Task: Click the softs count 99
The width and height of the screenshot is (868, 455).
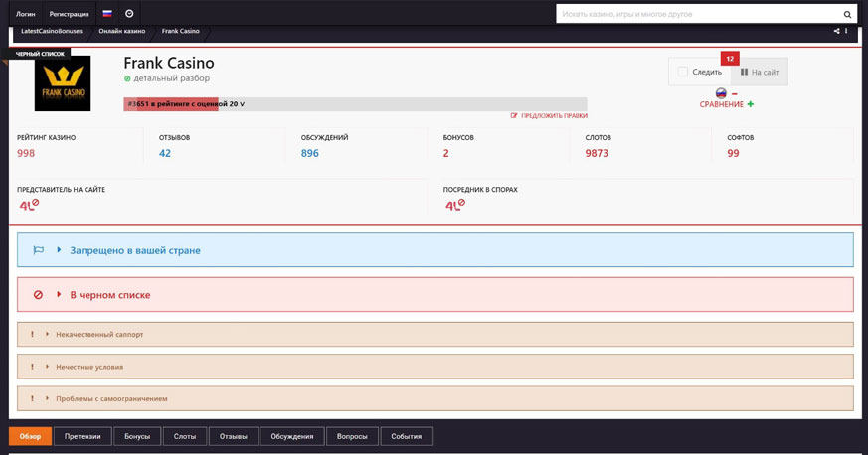Action: [x=733, y=153]
